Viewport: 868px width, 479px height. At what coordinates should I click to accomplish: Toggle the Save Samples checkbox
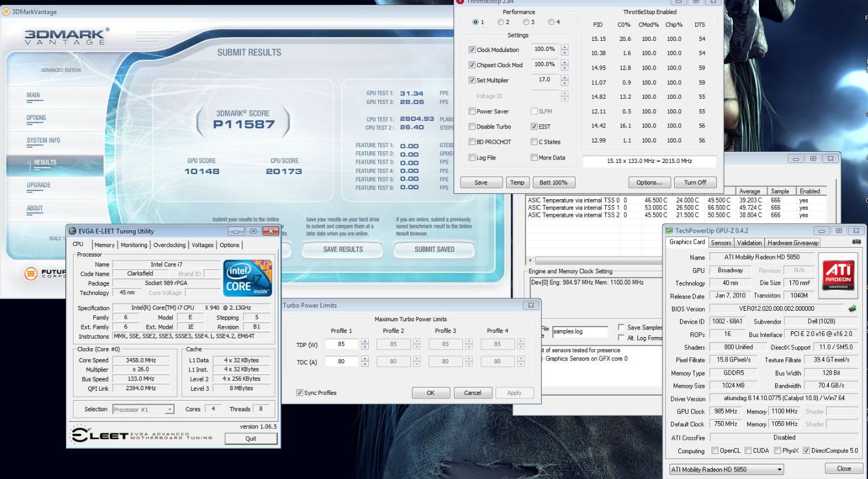(621, 327)
